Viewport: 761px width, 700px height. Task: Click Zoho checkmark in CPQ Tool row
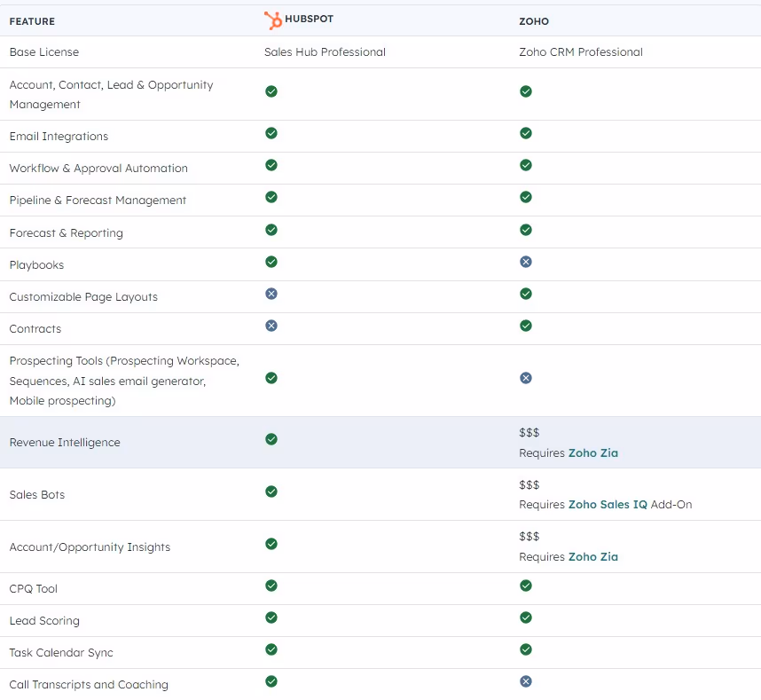526,586
